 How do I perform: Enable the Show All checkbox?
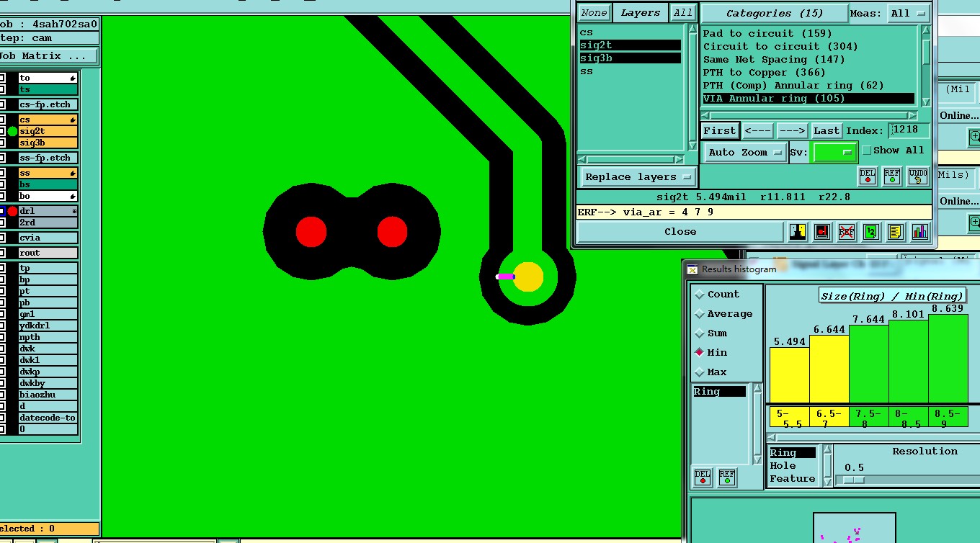(x=867, y=151)
